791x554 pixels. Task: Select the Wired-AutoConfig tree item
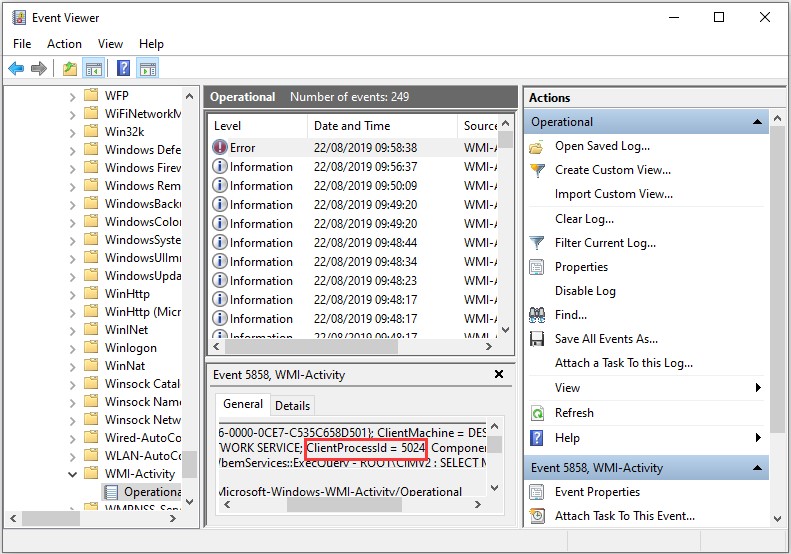click(x=143, y=438)
